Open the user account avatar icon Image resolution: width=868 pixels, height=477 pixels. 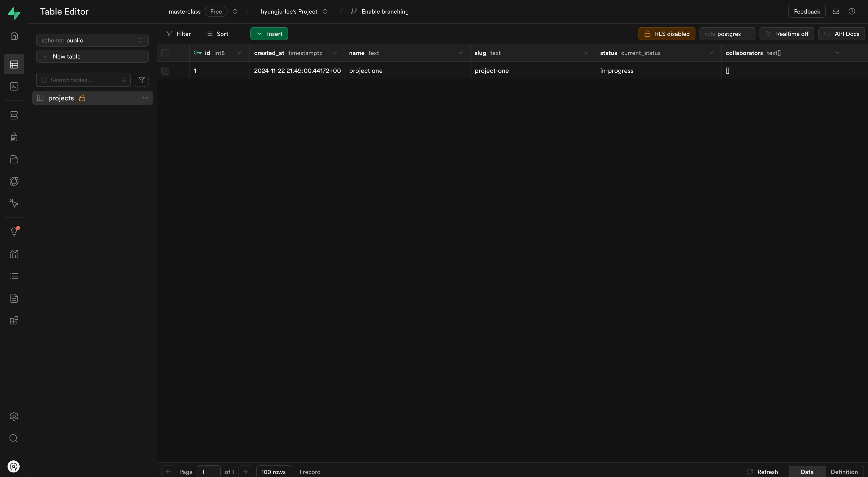tap(14, 466)
